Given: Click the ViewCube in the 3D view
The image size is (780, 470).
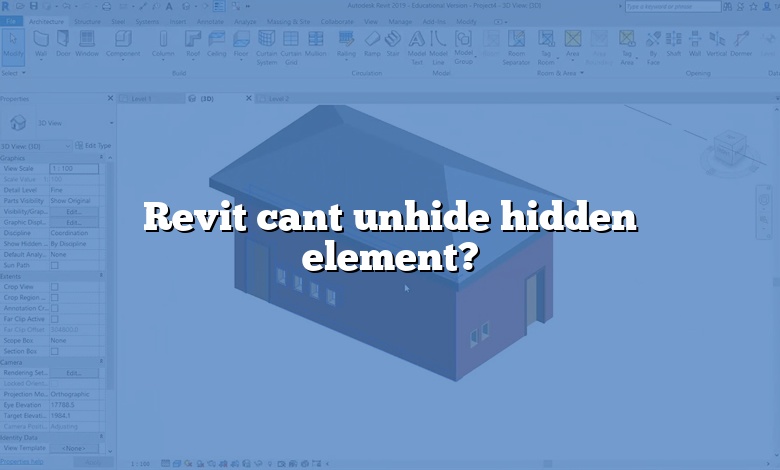Looking at the screenshot, I should pos(729,150).
